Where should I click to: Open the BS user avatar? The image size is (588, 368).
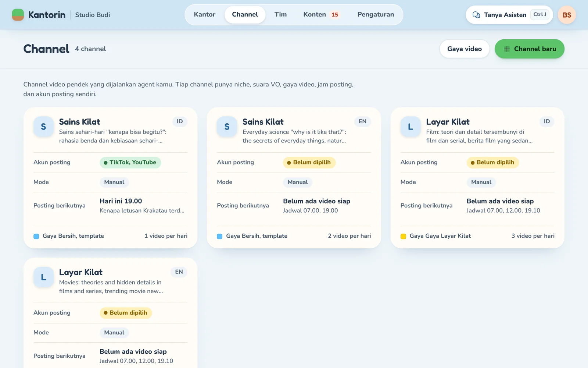pyautogui.click(x=567, y=15)
